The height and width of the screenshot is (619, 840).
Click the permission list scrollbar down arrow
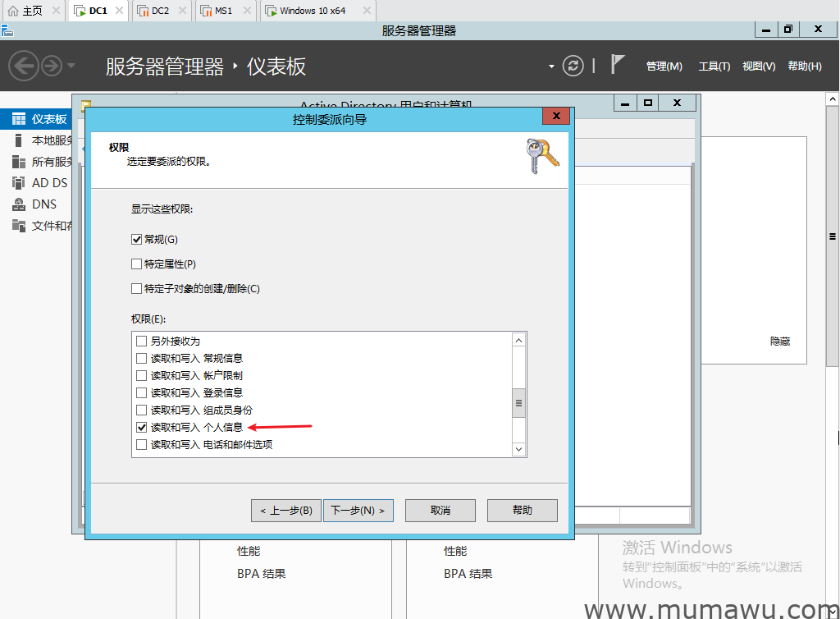518,449
